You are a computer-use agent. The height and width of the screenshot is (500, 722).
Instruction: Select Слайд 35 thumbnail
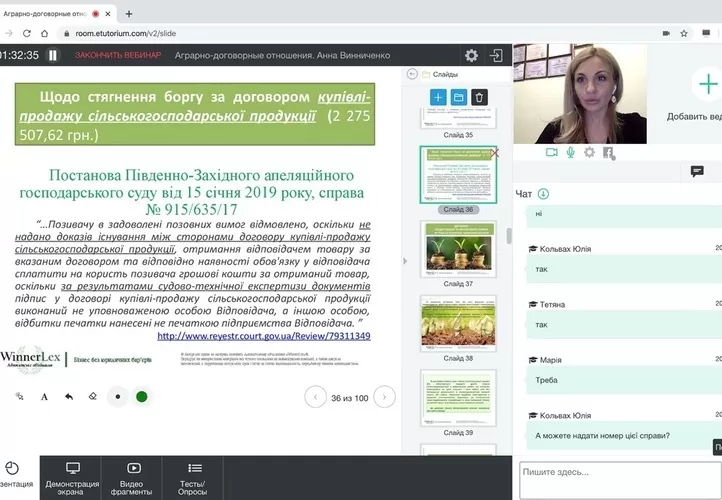click(458, 118)
